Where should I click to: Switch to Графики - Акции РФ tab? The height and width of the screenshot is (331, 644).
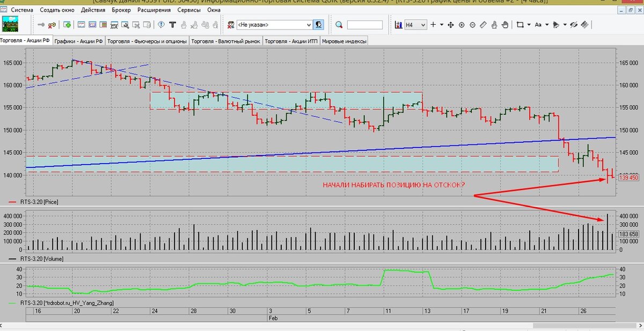coord(78,41)
